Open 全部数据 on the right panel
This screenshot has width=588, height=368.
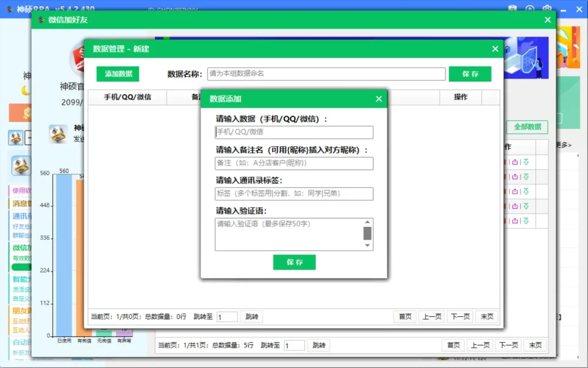point(527,127)
